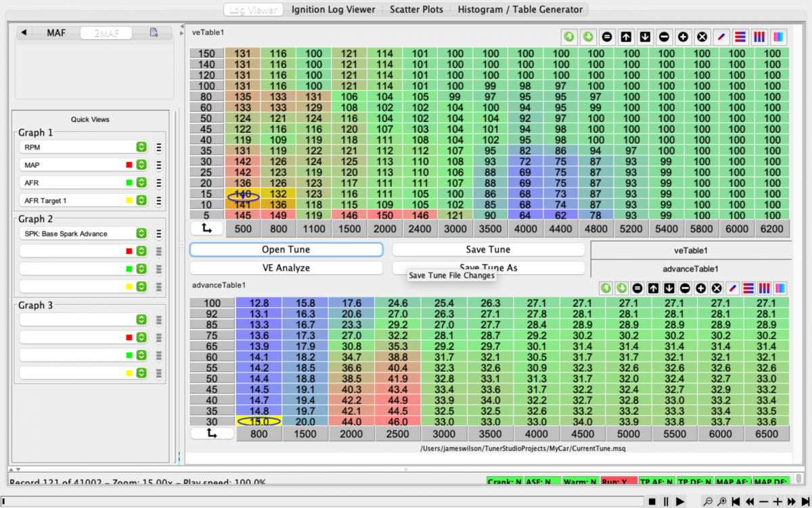Select advanceTable1 in the table list
This screenshot has height=508, width=812.
691,269
